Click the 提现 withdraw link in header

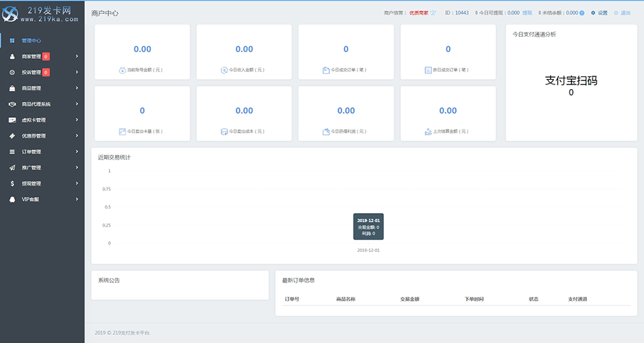point(527,13)
